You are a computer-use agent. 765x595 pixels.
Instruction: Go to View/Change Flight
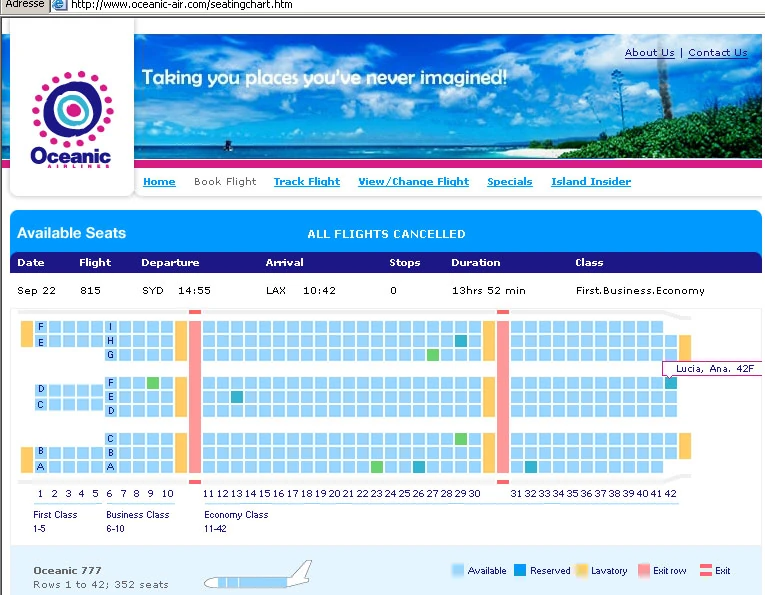coord(414,181)
